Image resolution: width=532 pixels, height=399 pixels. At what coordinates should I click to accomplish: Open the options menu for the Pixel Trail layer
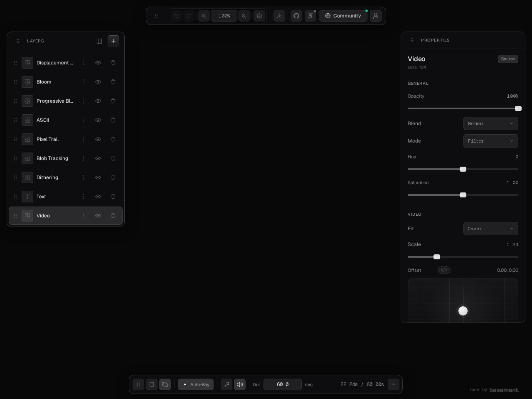83,139
